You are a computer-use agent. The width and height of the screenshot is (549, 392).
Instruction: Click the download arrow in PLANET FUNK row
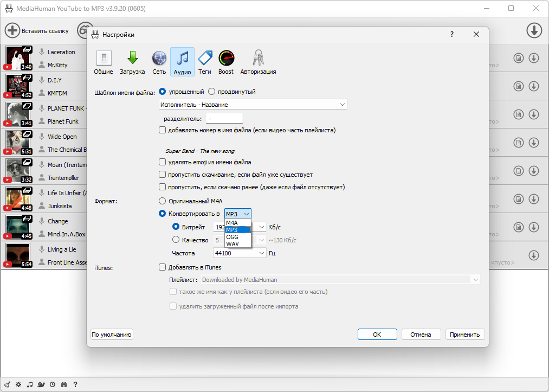click(x=534, y=114)
